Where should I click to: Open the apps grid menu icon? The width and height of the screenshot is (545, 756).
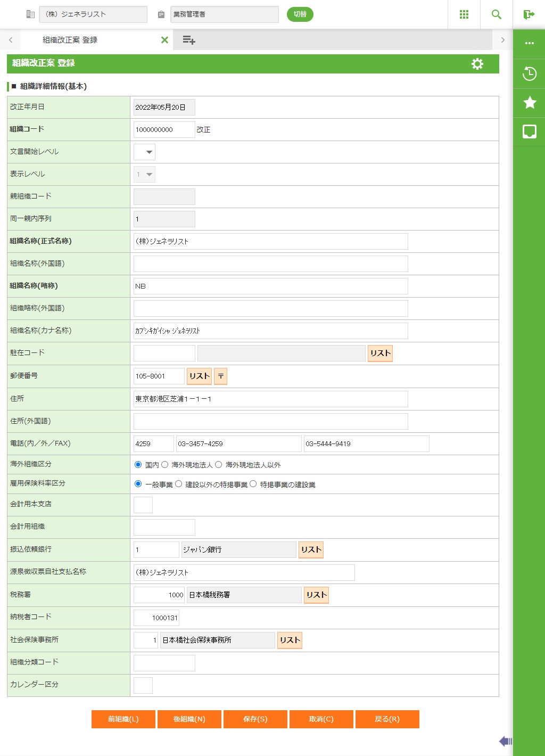464,14
